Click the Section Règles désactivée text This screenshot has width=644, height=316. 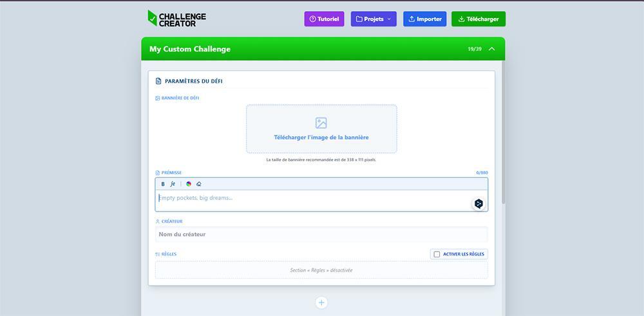(x=321, y=270)
